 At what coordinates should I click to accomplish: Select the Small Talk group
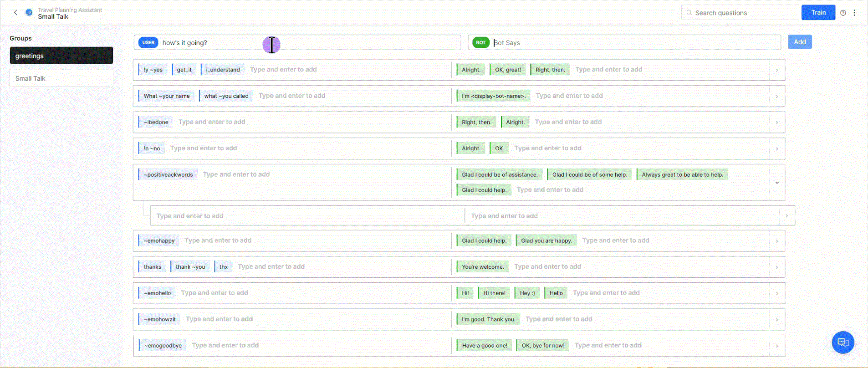point(61,78)
